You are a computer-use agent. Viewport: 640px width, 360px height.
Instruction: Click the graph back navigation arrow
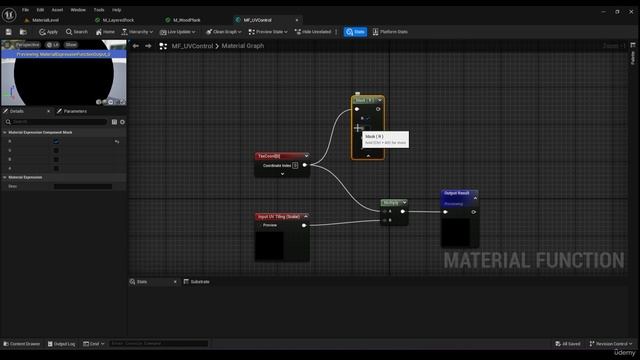click(x=136, y=46)
